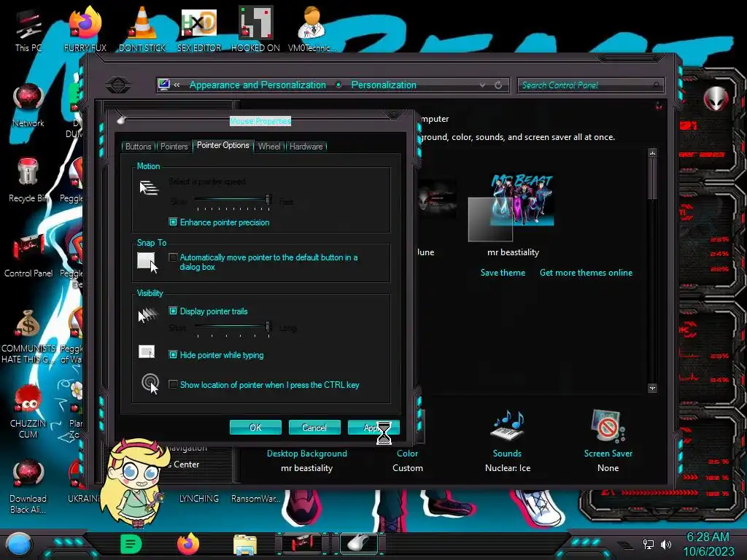The image size is (747, 560).
Task: Open the money bag COMMUNISTS HATE THIS desktop icon
Action: pos(28,337)
